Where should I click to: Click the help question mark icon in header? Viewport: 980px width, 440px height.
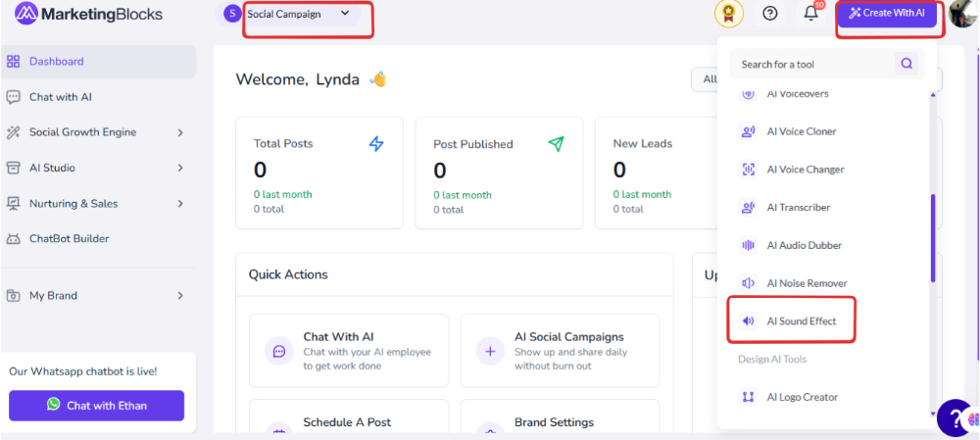[x=770, y=13]
